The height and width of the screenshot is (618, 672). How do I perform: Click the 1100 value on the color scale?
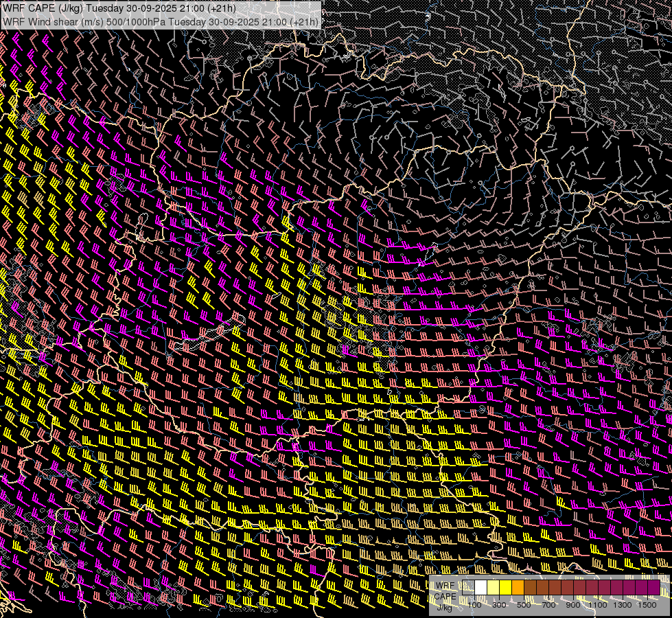[599, 604]
